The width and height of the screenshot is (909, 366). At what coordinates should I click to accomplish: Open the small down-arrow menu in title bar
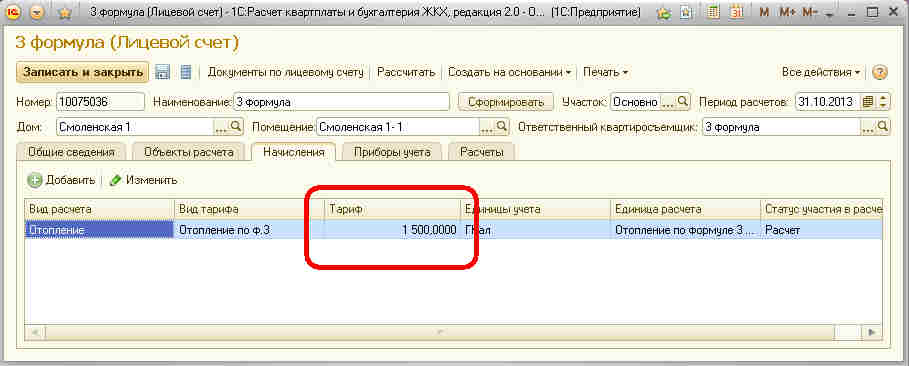(828, 14)
